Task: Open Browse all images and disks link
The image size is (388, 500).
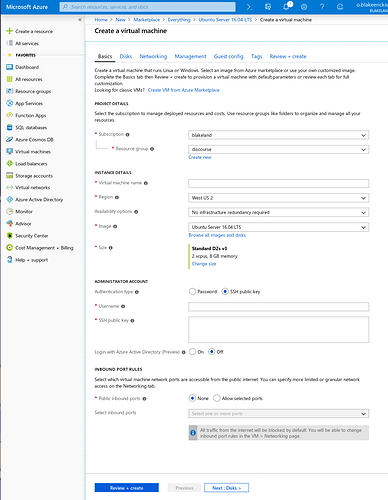Action: 217,235
